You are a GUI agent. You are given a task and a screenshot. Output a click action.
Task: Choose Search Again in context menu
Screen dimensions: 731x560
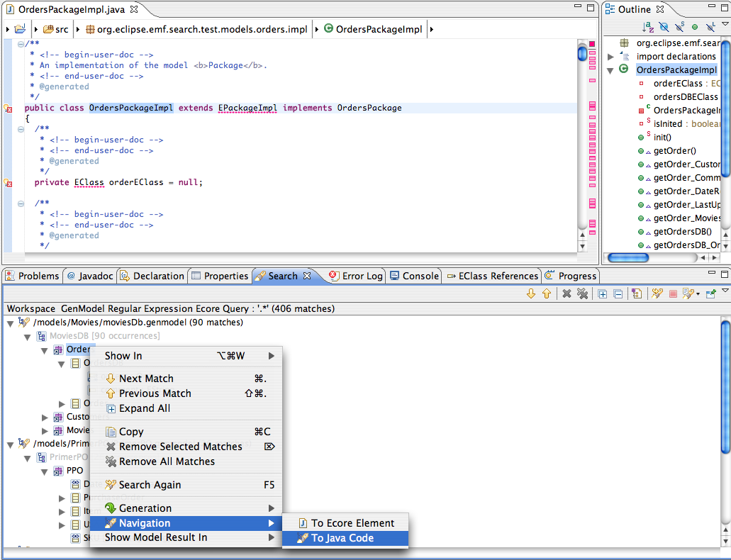186,485
